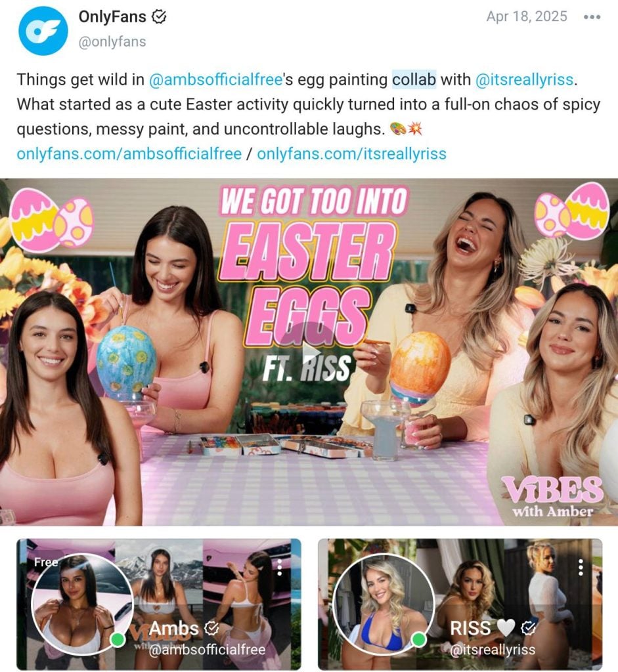
Task: Click the verified badge beside Ambs
Action: pos(211,628)
